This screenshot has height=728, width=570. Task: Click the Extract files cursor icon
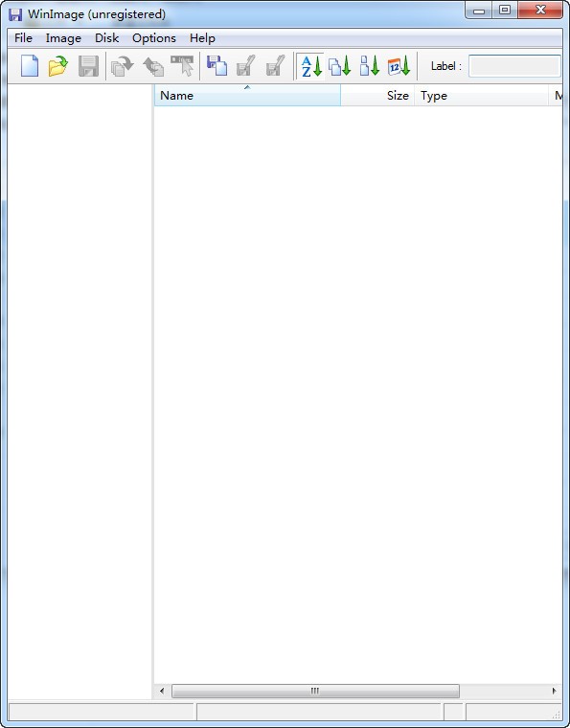182,66
